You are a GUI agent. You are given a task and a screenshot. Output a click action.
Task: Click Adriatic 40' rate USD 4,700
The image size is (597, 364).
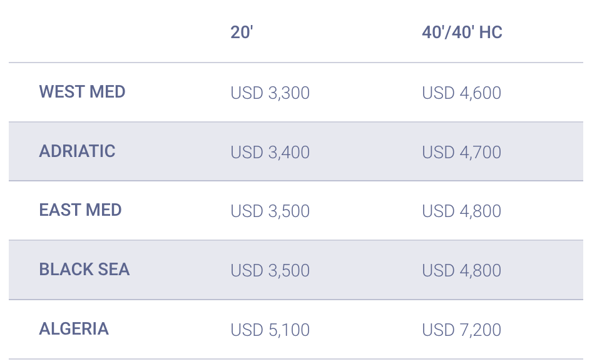click(x=461, y=153)
